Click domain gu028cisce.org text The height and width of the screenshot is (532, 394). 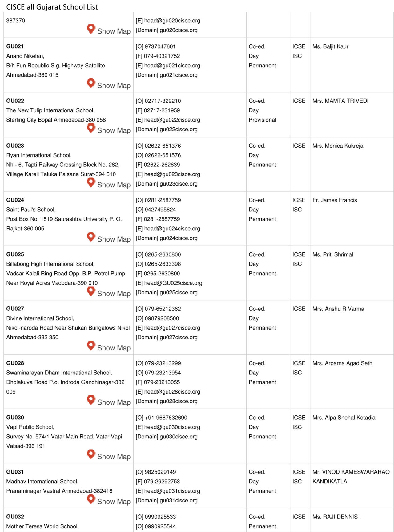[179, 401]
